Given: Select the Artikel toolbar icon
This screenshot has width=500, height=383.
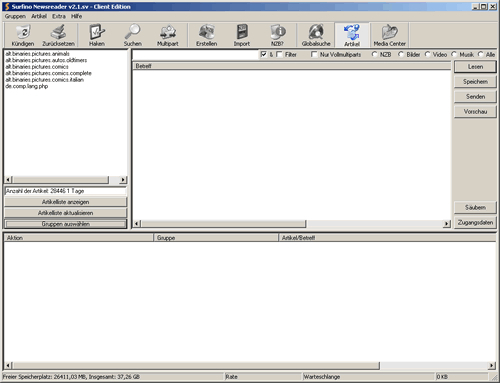Looking at the screenshot, I should (352, 35).
